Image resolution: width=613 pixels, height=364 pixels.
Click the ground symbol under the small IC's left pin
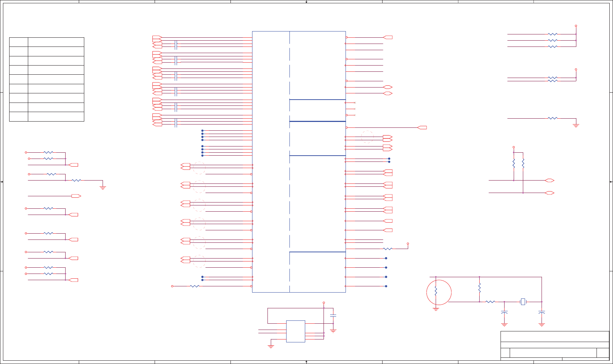tap(271, 346)
